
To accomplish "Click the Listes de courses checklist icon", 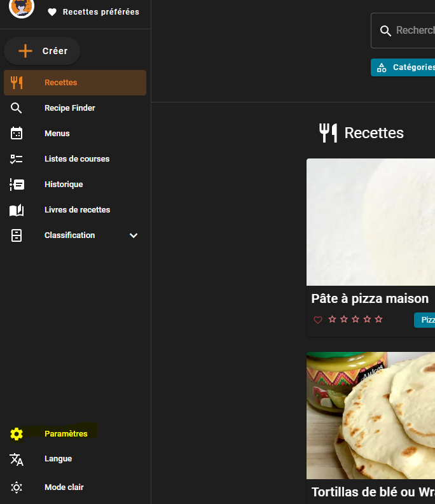I will point(17,159).
